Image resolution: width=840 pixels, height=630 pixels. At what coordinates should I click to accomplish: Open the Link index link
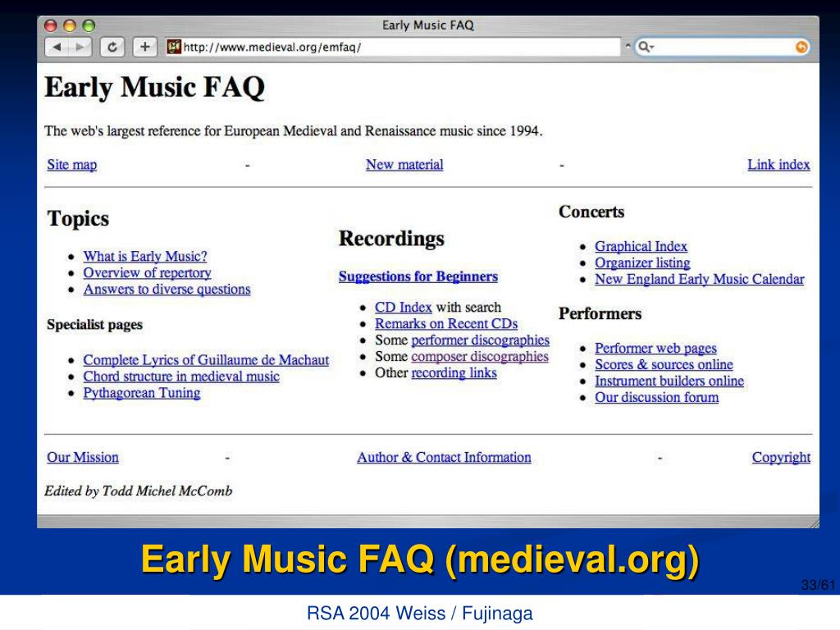pos(778,164)
